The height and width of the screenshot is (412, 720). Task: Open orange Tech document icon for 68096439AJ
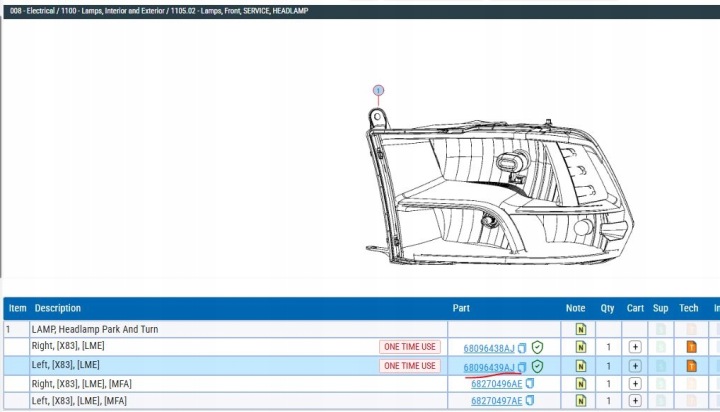[691, 366]
